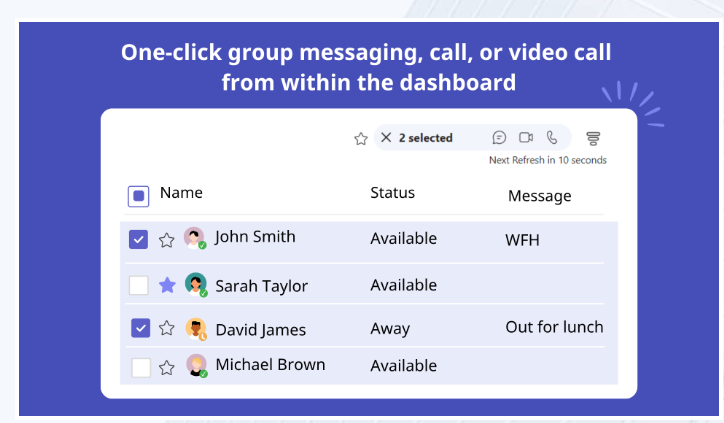Start phone call with selected contacts

click(x=552, y=138)
